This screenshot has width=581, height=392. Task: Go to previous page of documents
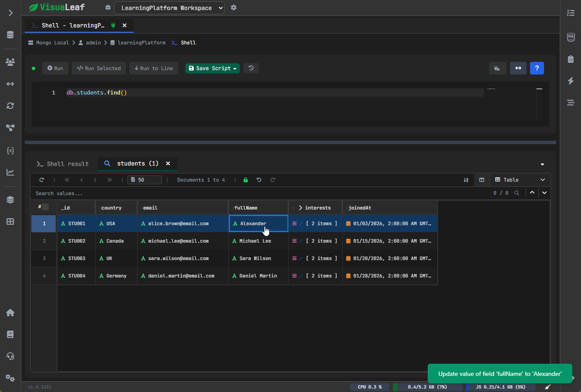81,180
